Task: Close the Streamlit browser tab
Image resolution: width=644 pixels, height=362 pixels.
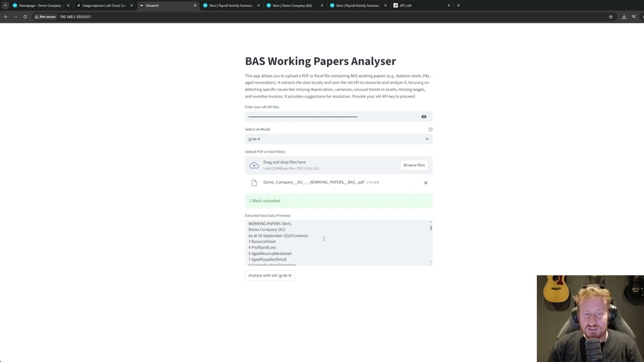Action: tap(195, 6)
